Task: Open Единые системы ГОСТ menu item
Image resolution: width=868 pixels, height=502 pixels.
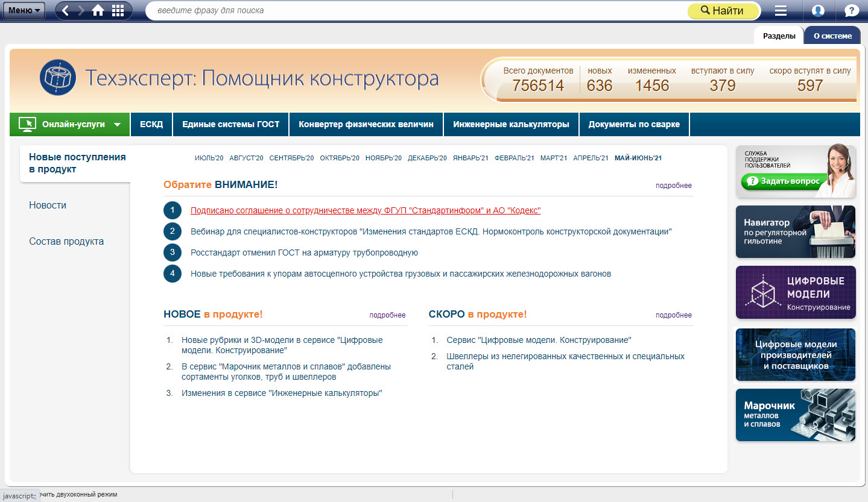Action: [231, 124]
